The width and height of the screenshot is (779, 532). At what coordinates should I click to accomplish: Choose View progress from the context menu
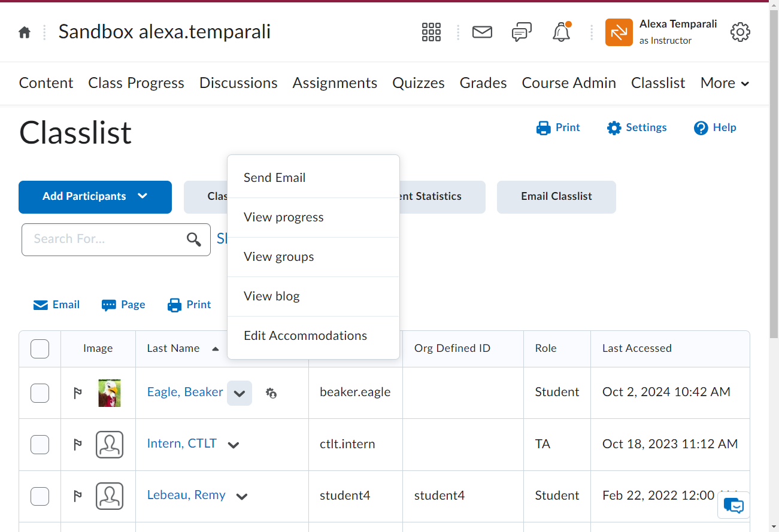tap(313, 217)
